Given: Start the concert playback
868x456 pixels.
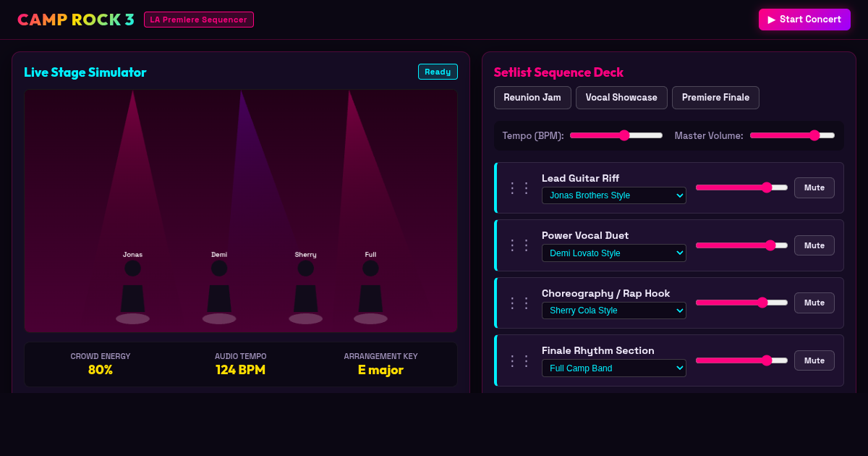Looking at the screenshot, I should 804,20.
